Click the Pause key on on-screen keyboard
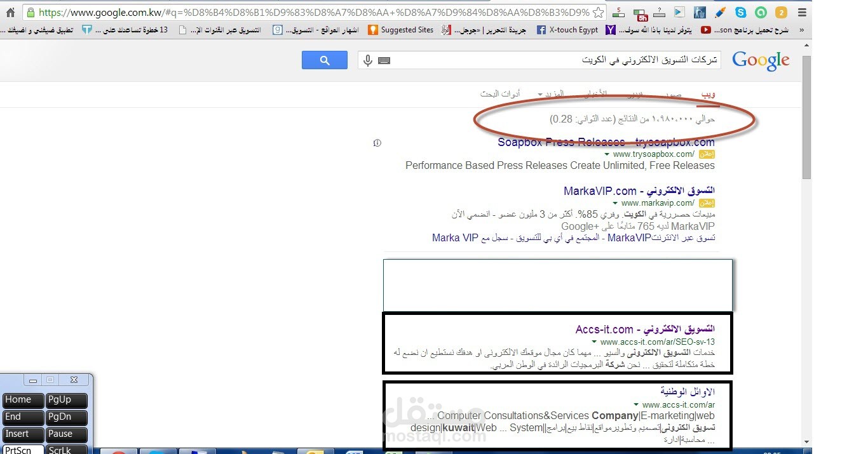Screen dimensions: 868x454 click(66, 434)
